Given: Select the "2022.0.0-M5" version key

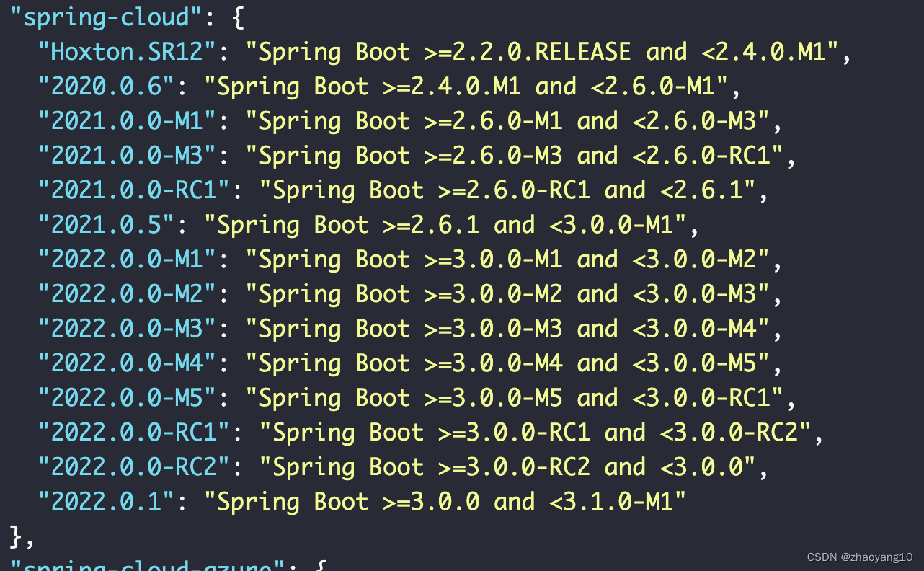Looking at the screenshot, I should click(124, 397).
